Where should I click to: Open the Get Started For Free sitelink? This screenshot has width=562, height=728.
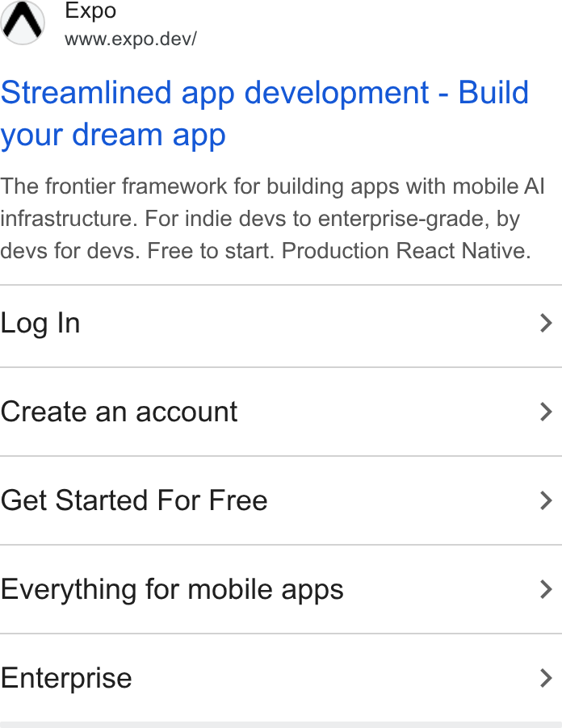tap(281, 500)
